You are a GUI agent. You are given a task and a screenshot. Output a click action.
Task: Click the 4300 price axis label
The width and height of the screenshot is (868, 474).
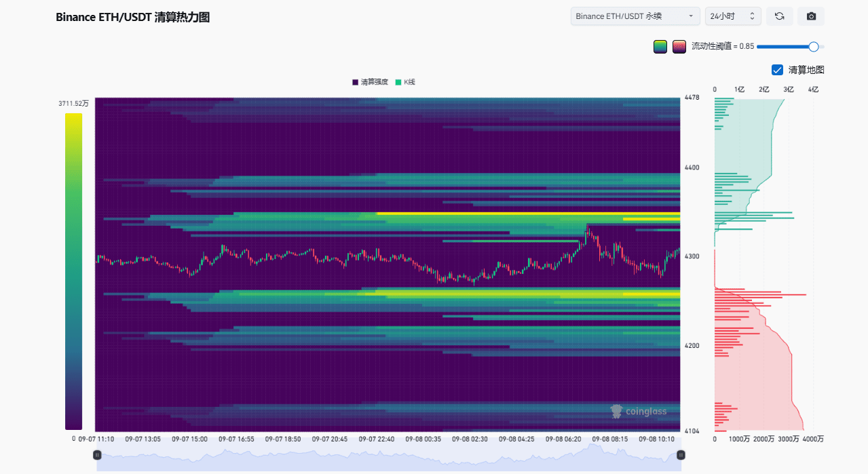692,256
